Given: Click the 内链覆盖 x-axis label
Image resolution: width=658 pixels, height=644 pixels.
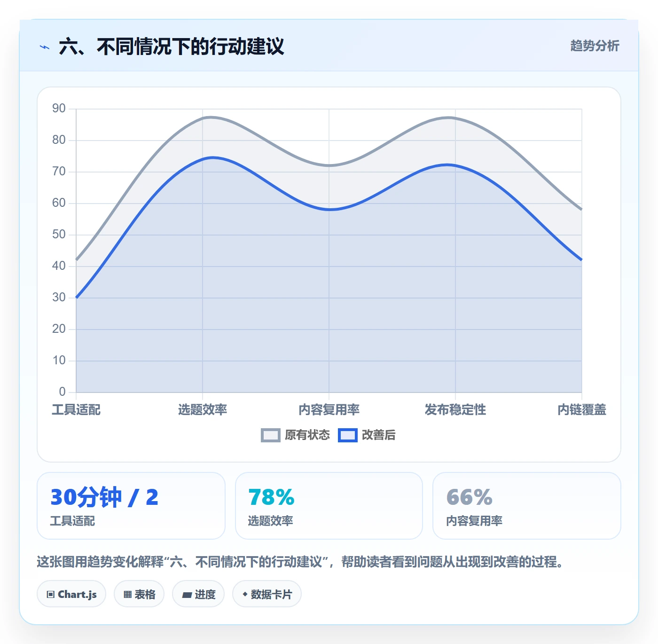Looking at the screenshot, I should (x=582, y=410).
